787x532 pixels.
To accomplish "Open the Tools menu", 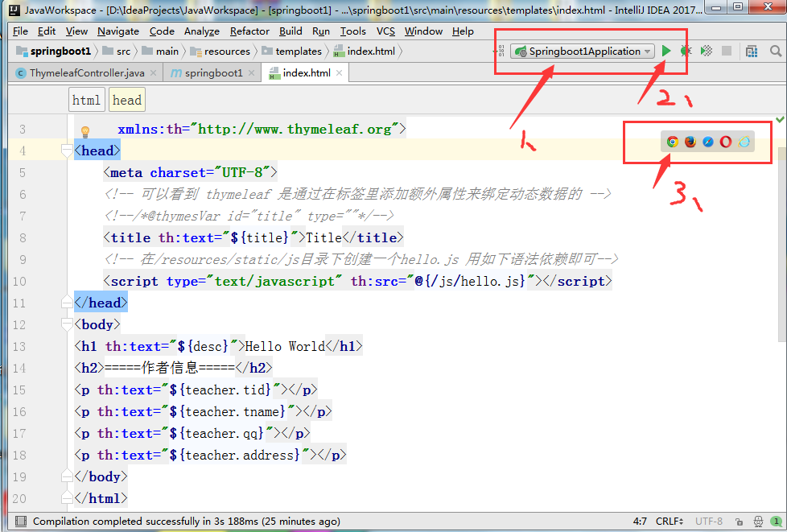I will (x=352, y=31).
